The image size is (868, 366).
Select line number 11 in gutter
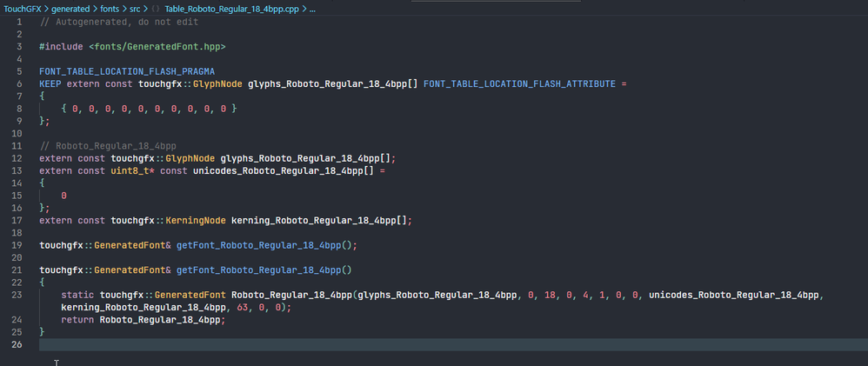click(x=17, y=146)
